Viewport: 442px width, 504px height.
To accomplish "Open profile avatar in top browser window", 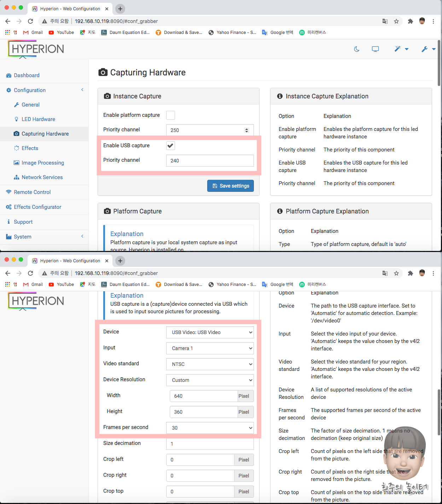I will 422,21.
